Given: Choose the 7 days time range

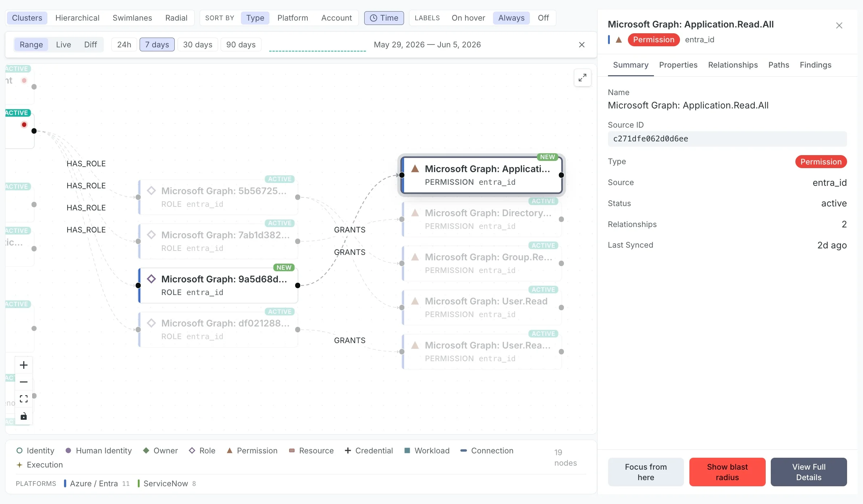Looking at the screenshot, I should [157, 45].
